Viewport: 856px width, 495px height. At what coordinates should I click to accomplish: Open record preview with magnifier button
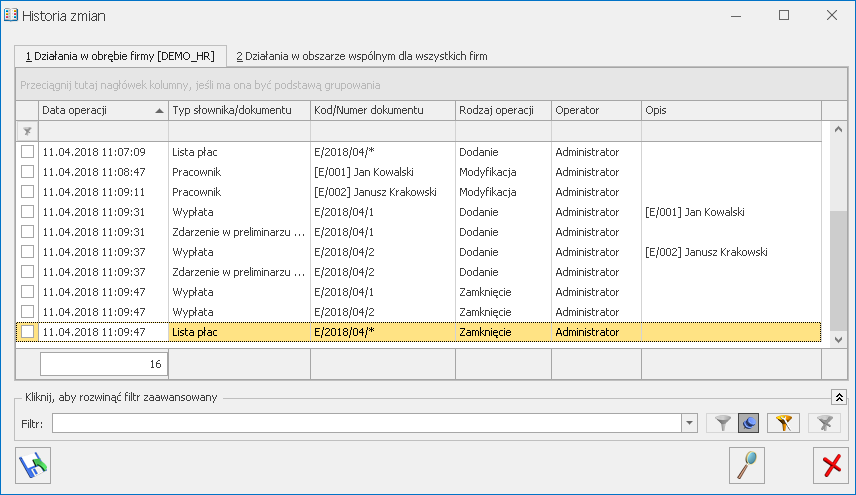(x=747, y=466)
